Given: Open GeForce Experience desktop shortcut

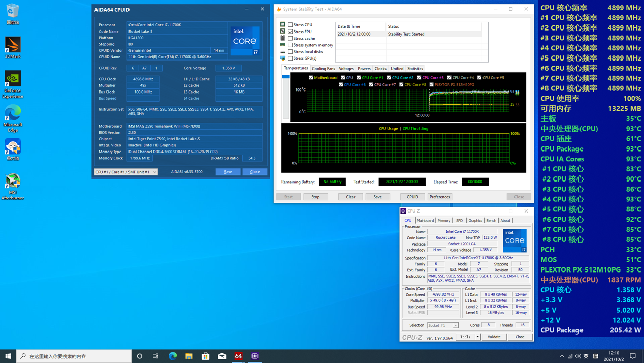Looking at the screenshot, I should click(x=13, y=84).
